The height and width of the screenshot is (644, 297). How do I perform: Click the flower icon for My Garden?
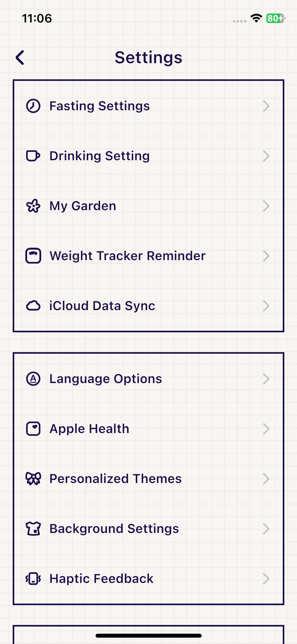pos(33,206)
